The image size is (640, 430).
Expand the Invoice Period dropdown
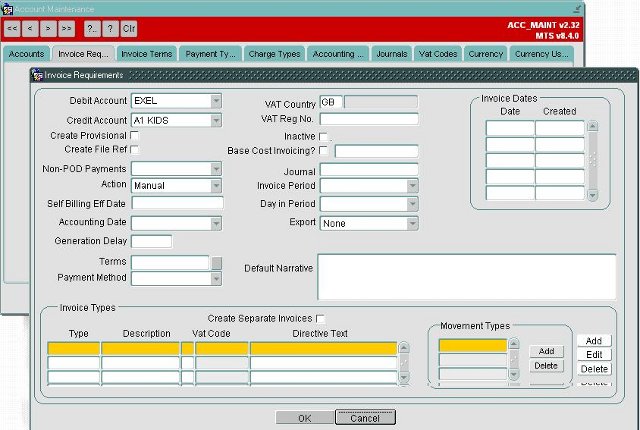click(413, 186)
